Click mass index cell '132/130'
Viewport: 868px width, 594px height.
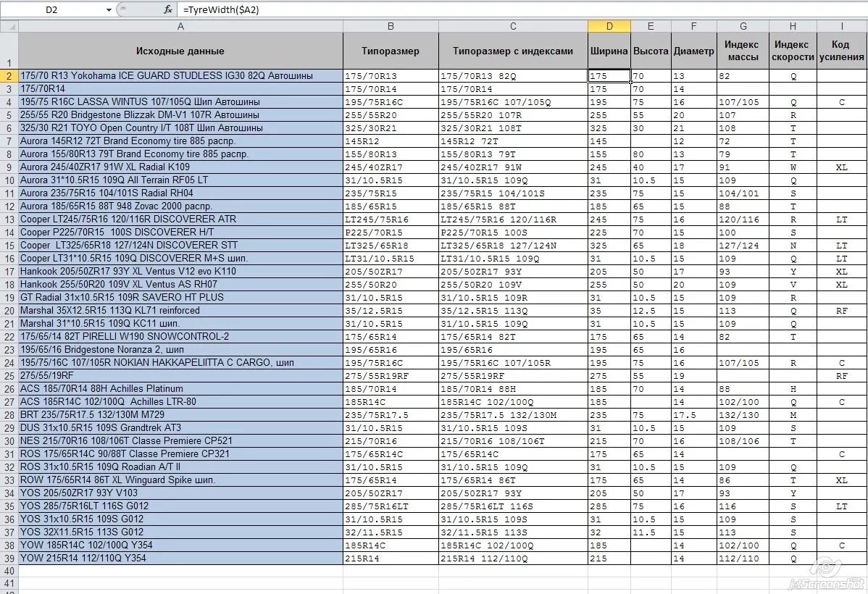(x=743, y=414)
